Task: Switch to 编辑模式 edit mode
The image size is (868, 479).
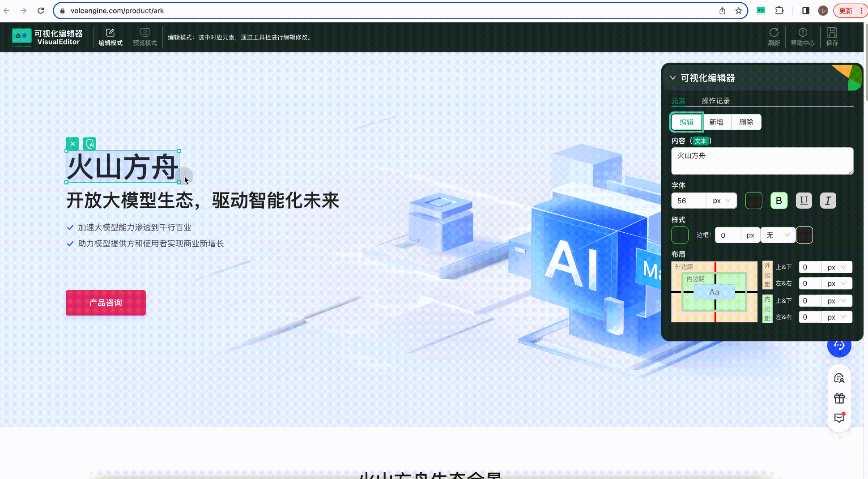Action: 111,37
